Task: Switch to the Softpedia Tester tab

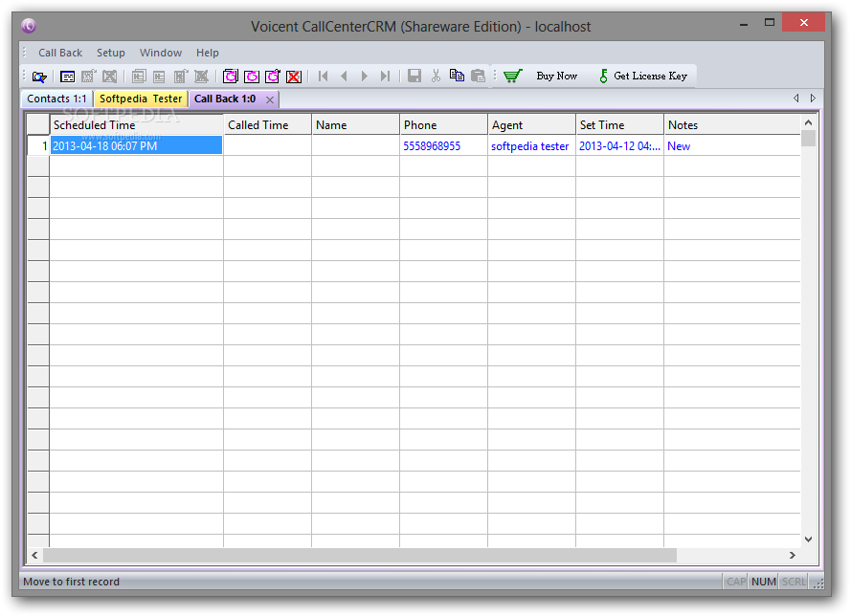Action: click(x=141, y=99)
